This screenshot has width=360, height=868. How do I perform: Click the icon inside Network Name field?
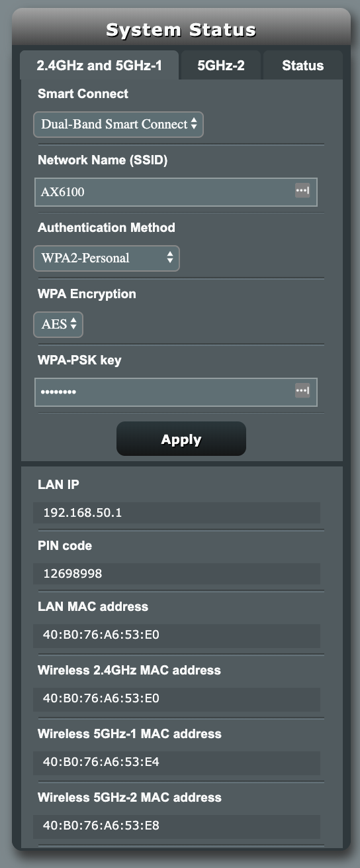[302, 191]
